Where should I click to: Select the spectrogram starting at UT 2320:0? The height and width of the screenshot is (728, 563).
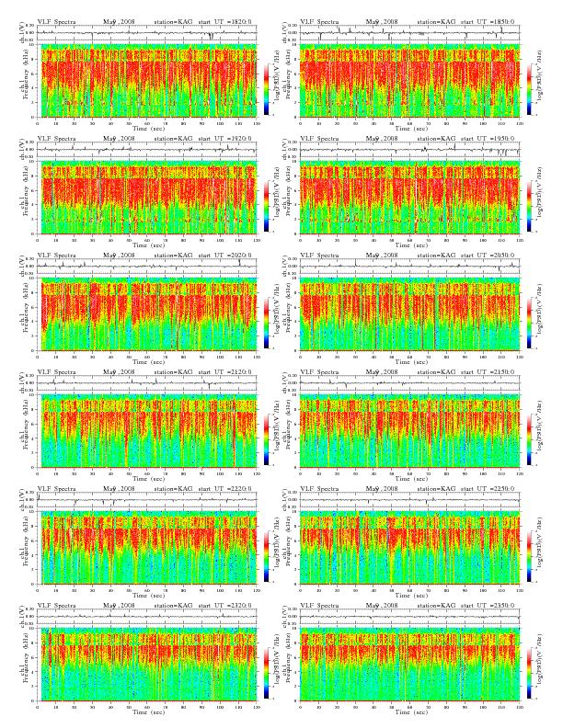[147, 665]
